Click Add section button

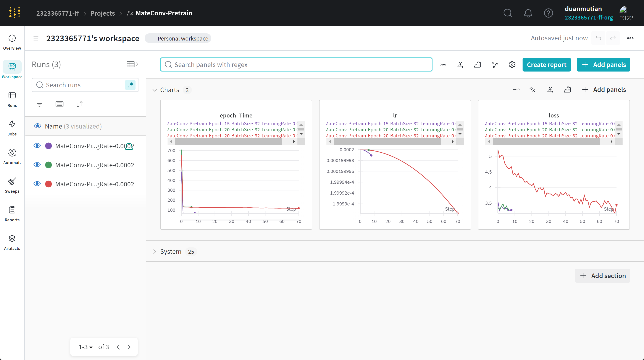(x=602, y=276)
